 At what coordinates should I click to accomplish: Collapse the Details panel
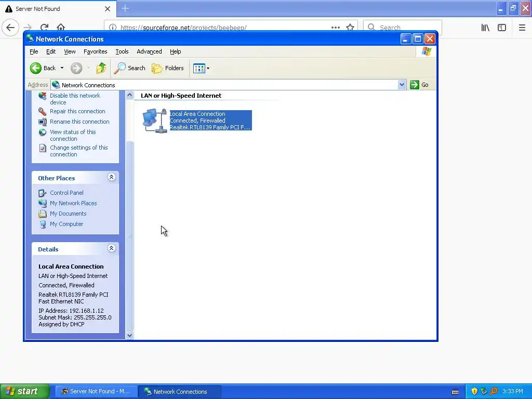point(111,248)
